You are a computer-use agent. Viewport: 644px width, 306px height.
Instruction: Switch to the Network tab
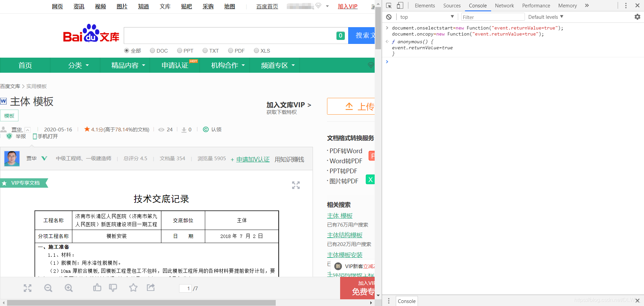tap(504, 6)
